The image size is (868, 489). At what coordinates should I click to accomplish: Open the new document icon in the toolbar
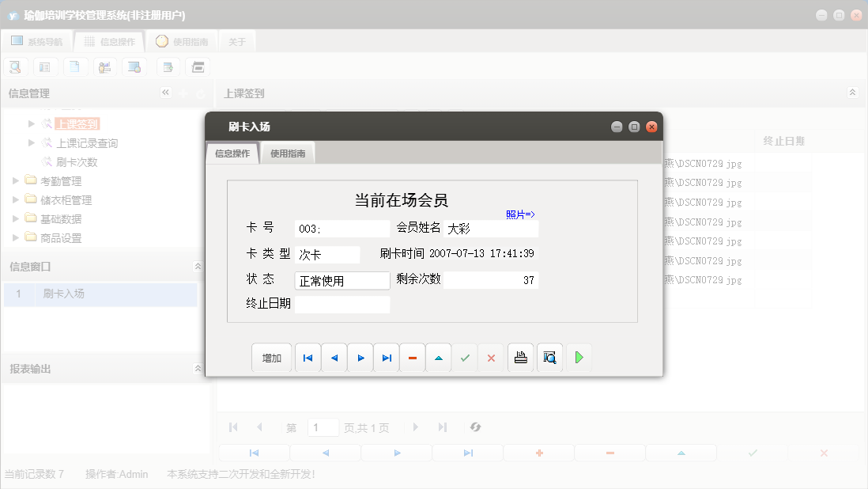[75, 66]
